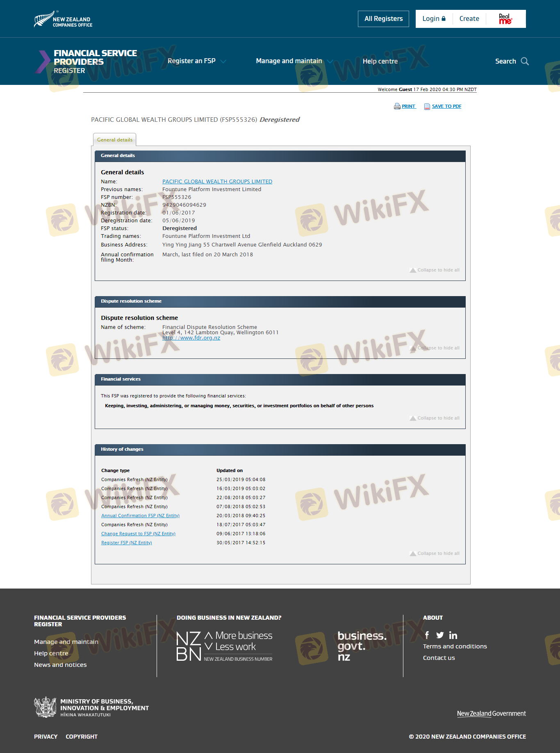Screen dimensions: 560x753
Task: Click the SAVE TO PDF link
Action: 446,107
